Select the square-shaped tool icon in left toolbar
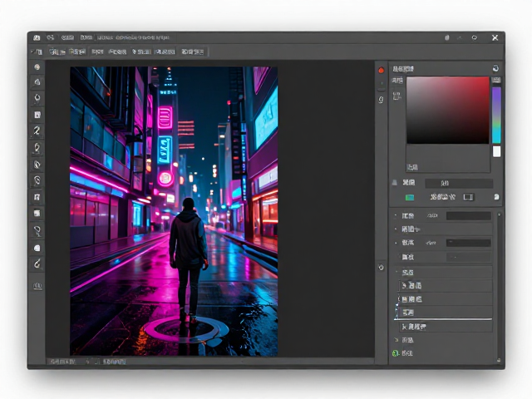Viewport: 532px width, 399px height. tap(37, 115)
